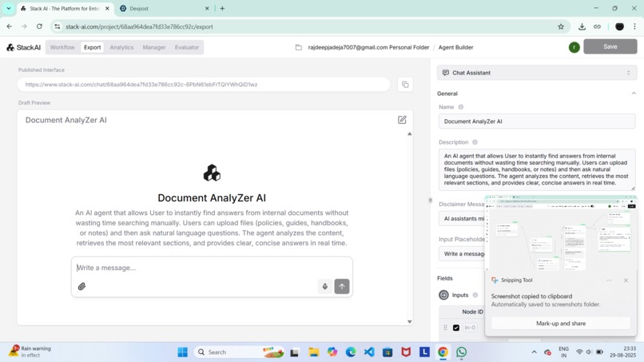
Task: Click the microphone icon in message box
Action: [325, 286]
